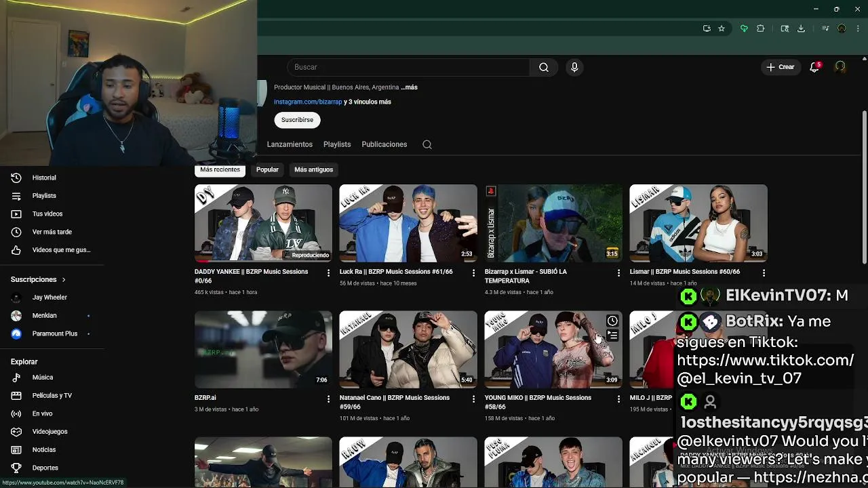Click the Crear button
The image size is (868, 488).
point(780,67)
